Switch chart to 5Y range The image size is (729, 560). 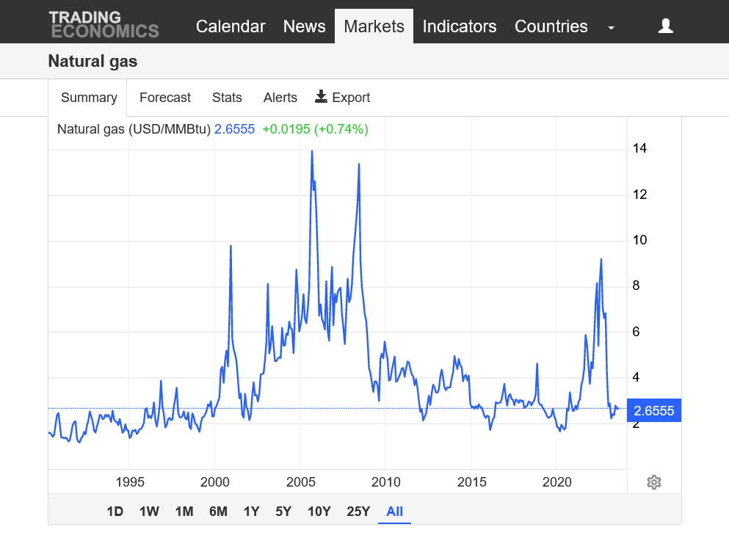coord(283,512)
